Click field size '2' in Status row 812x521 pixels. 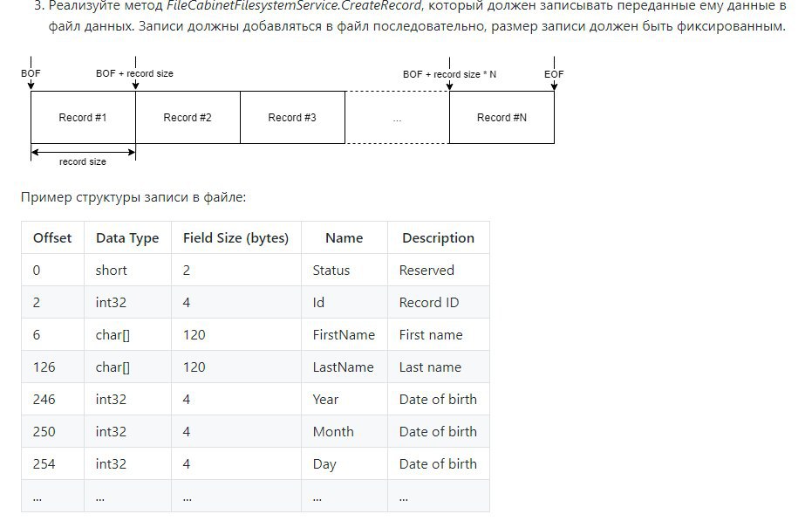pyautogui.click(x=236, y=270)
